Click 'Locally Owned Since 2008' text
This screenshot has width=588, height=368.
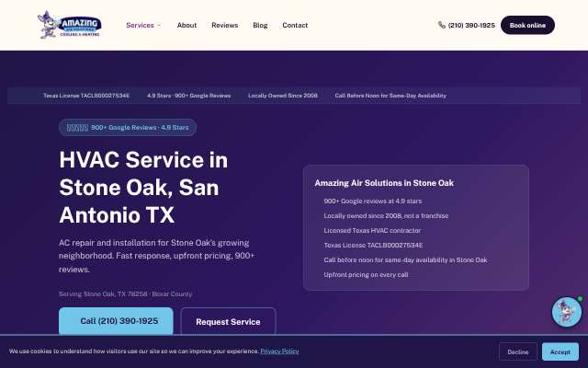tap(283, 96)
